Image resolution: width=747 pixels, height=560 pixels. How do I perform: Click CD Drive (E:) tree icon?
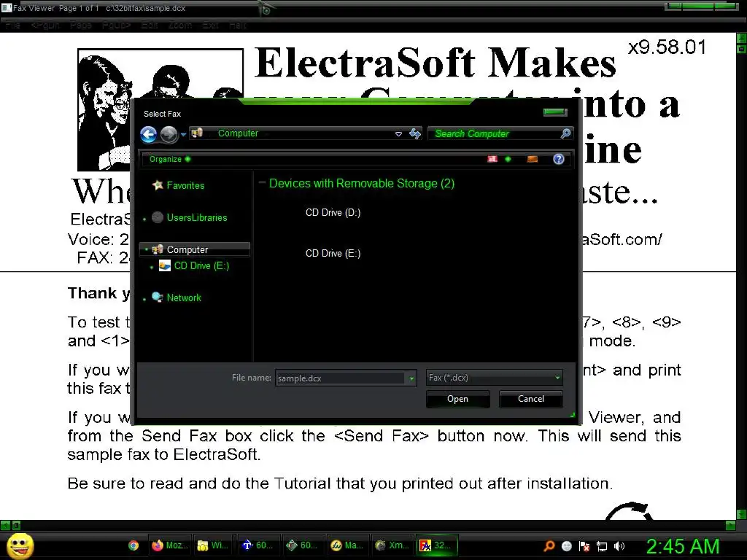(x=165, y=265)
